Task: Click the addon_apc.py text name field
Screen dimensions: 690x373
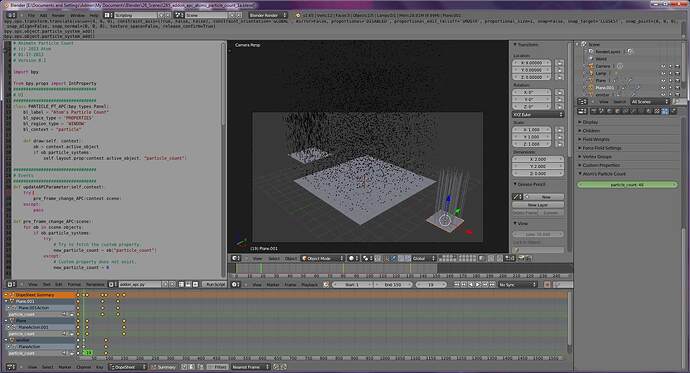Action: [139, 285]
